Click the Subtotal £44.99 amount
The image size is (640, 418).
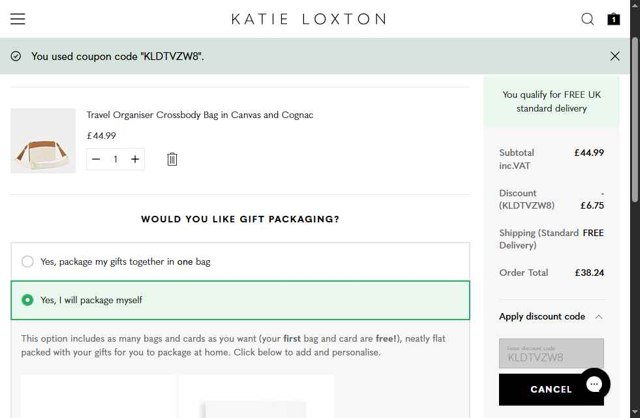tap(589, 152)
